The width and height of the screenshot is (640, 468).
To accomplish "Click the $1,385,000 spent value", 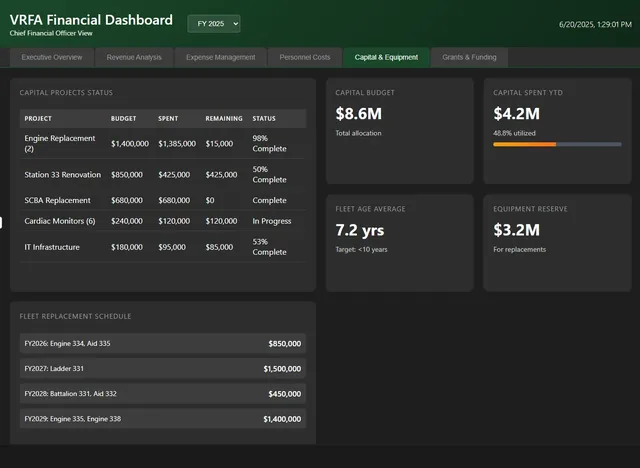I will coord(177,144).
